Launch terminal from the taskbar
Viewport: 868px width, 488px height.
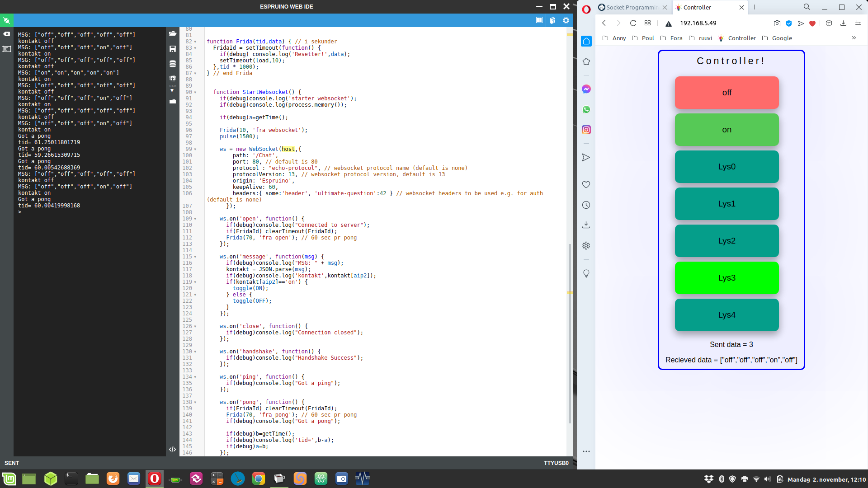[x=71, y=479]
